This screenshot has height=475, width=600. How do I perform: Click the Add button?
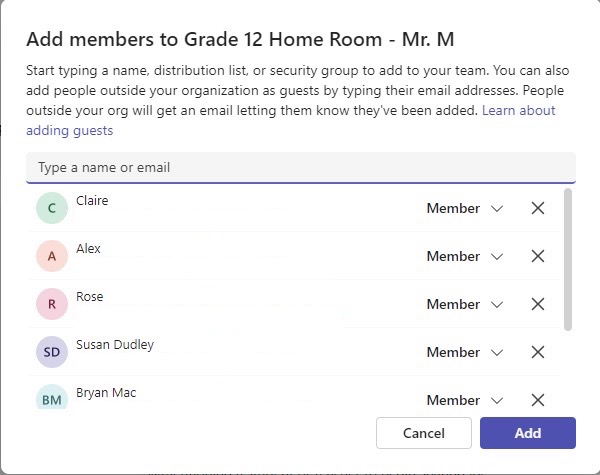tap(528, 433)
